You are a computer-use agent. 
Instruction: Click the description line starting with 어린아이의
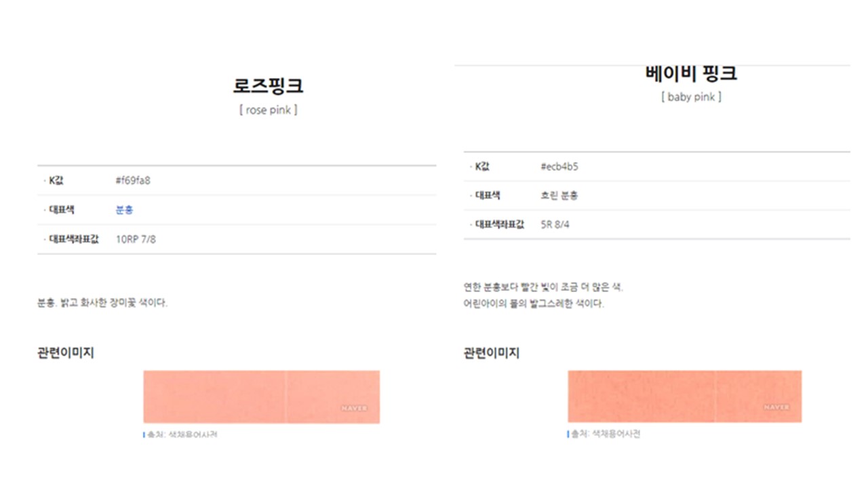(x=533, y=304)
